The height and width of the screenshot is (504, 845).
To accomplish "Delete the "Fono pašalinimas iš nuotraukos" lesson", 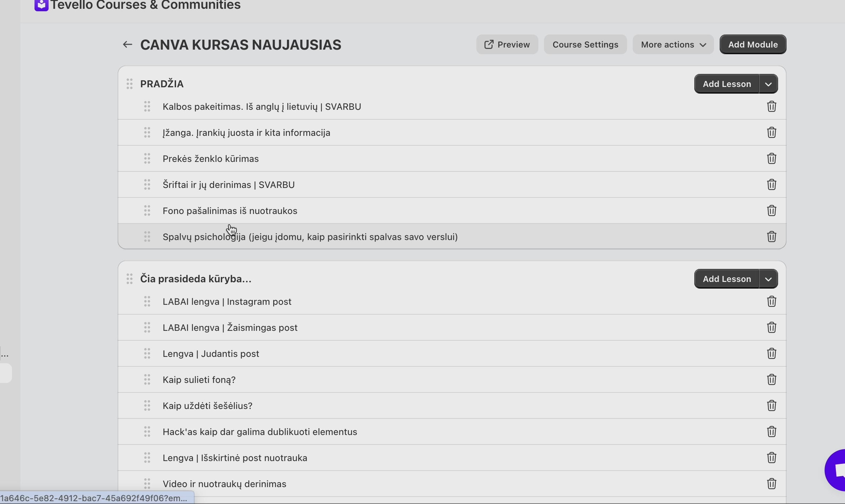I will click(771, 210).
